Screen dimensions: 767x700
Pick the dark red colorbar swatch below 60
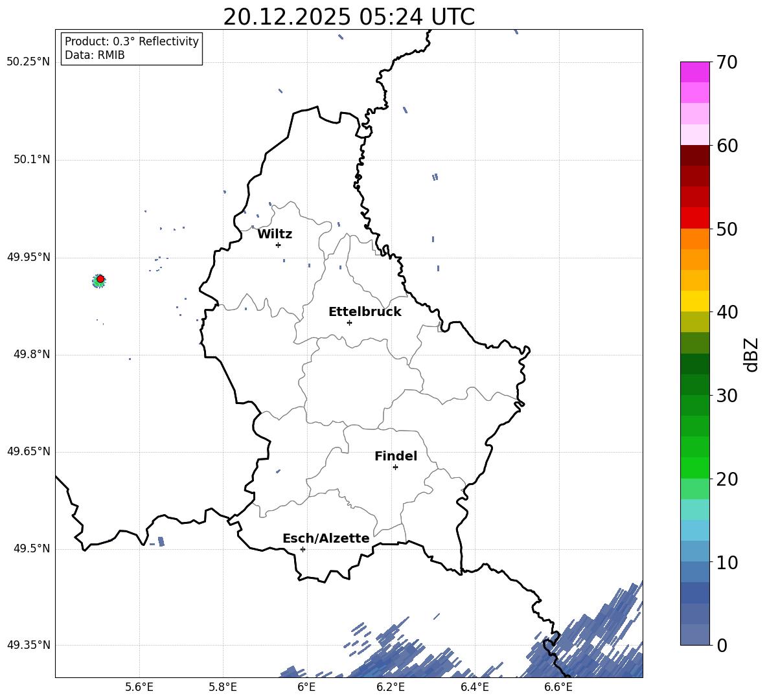694,155
